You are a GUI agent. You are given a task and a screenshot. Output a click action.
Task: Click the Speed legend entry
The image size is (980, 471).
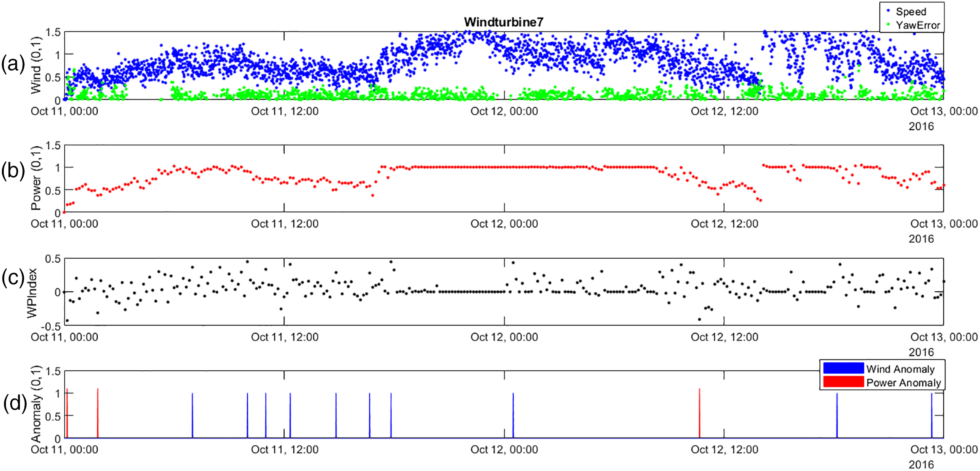click(911, 12)
